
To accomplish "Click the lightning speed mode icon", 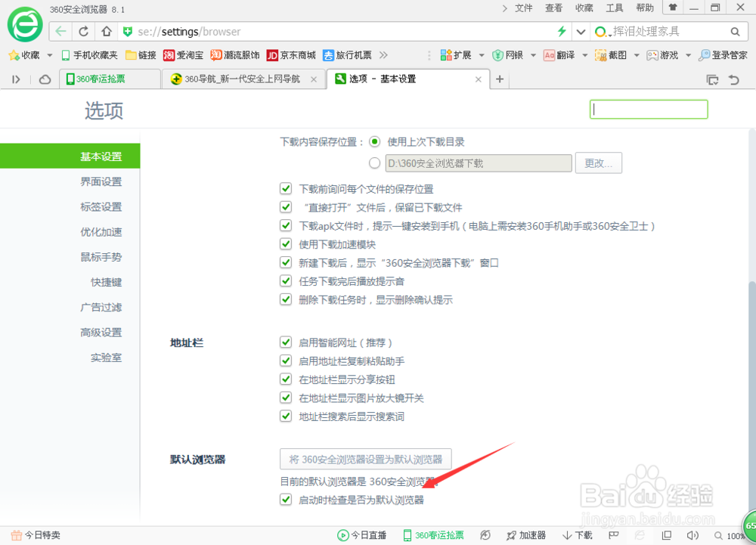I will pos(562,32).
